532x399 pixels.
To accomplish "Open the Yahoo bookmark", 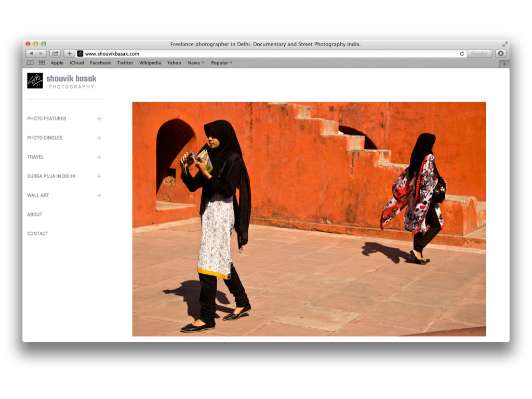I will (174, 63).
